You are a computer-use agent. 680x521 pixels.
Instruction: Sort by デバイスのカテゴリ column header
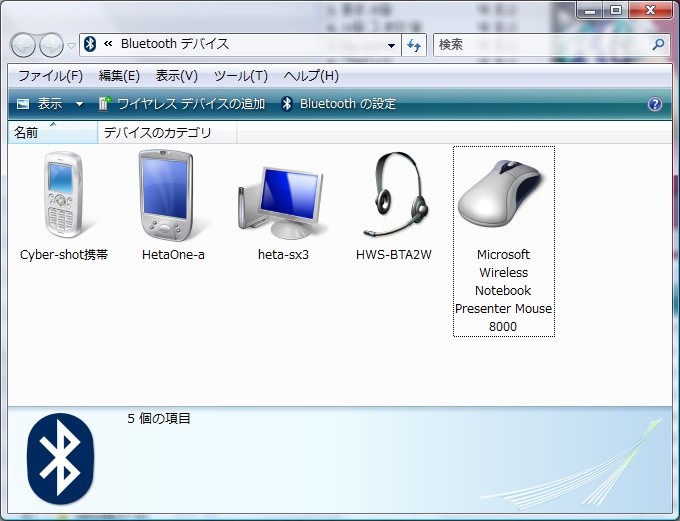click(x=167, y=132)
